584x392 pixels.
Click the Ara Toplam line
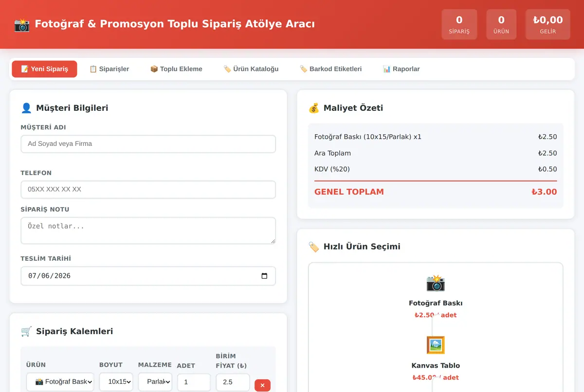(x=436, y=153)
